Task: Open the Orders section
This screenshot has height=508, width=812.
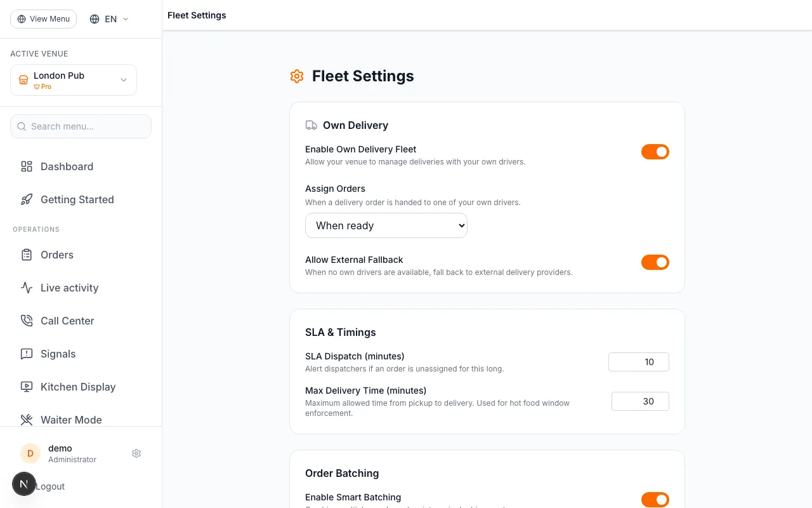Action: pos(81,255)
